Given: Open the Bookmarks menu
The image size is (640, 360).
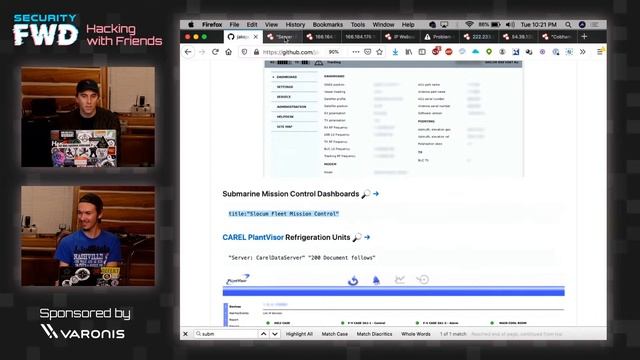Looking at the screenshot, I should tap(328, 24).
